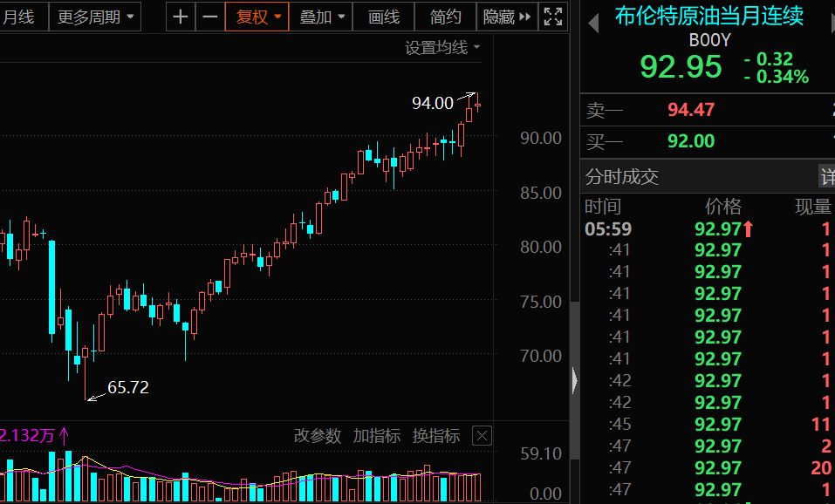Toggle the 隐藏 hide panel button
Image resolution: width=835 pixels, height=504 pixels.
[x=507, y=17]
